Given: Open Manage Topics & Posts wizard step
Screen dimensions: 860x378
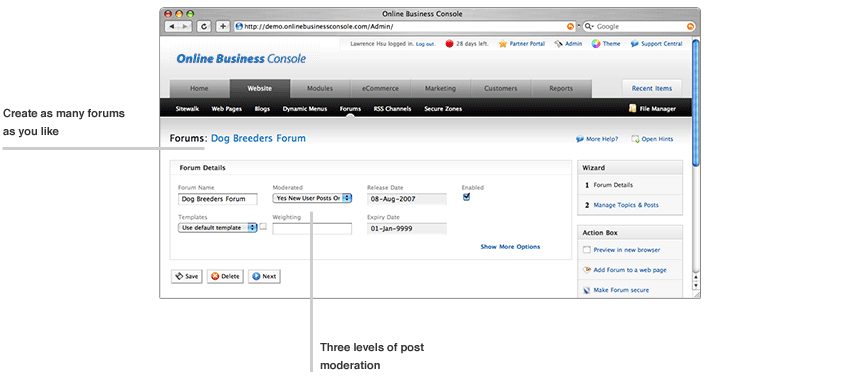Looking at the screenshot, I should 626,205.
